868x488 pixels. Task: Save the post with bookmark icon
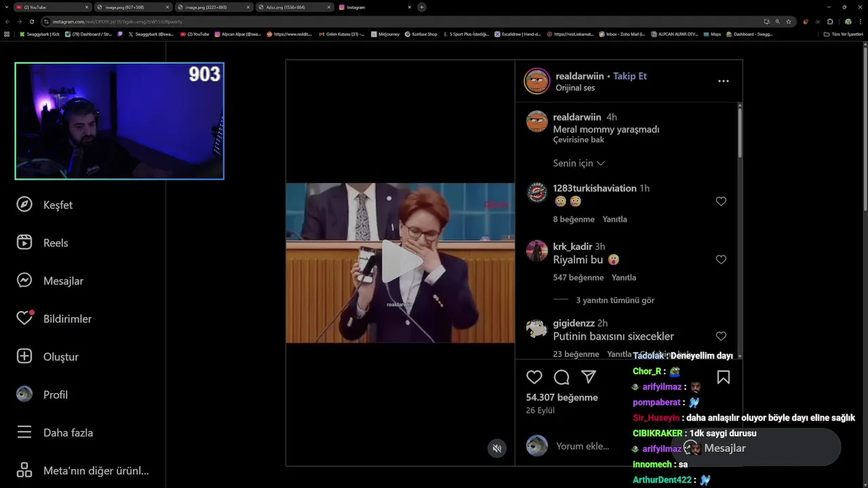point(724,378)
